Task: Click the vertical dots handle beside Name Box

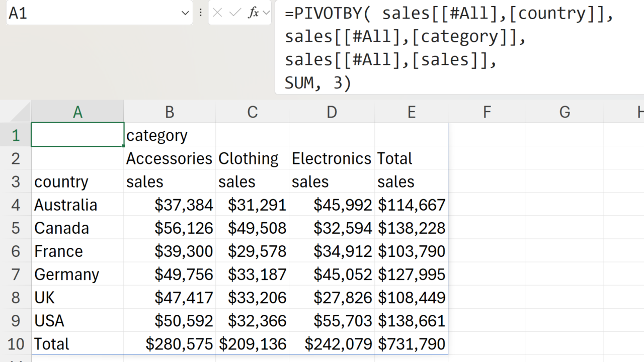Action: click(201, 13)
